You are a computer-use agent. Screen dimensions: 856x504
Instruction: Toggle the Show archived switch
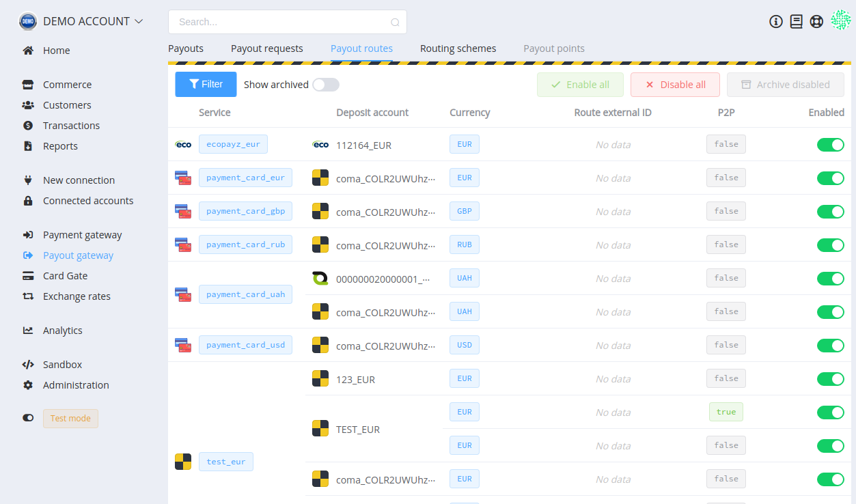tap(326, 85)
